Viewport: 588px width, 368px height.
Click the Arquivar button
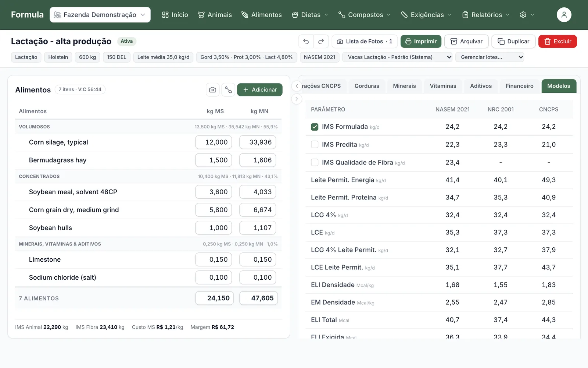coord(466,42)
